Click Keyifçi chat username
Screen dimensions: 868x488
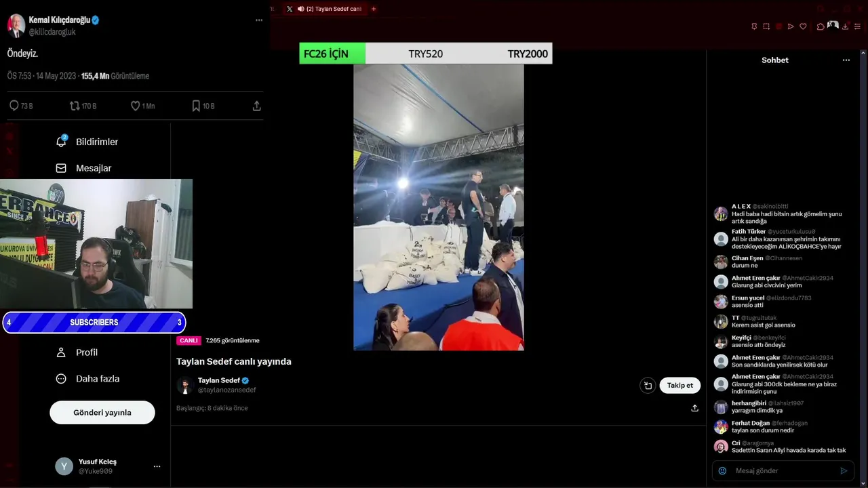[x=741, y=338]
